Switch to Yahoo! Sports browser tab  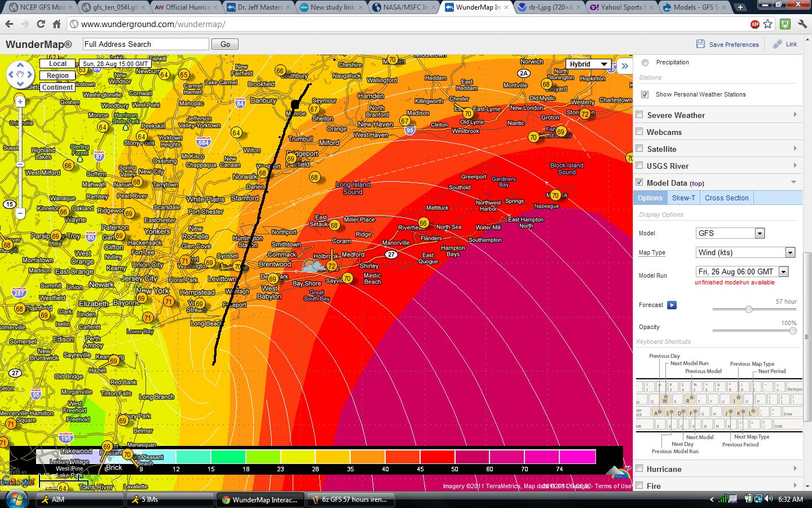[x=621, y=7]
